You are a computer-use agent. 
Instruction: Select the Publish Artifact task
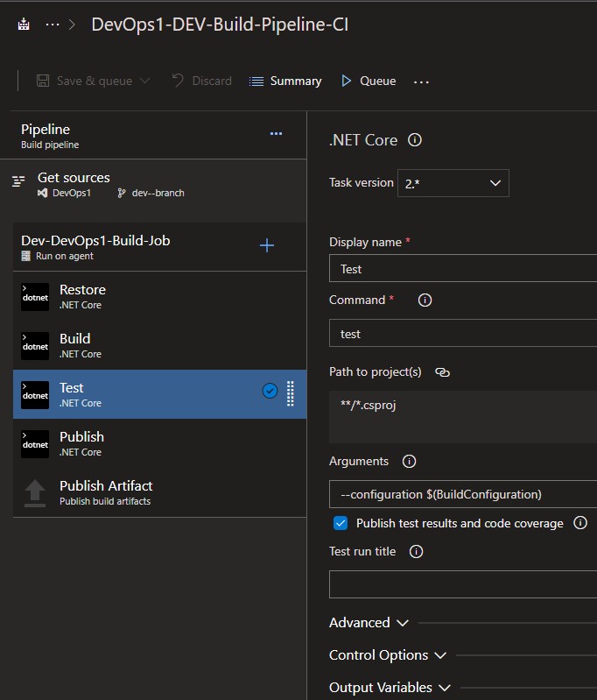click(x=159, y=493)
